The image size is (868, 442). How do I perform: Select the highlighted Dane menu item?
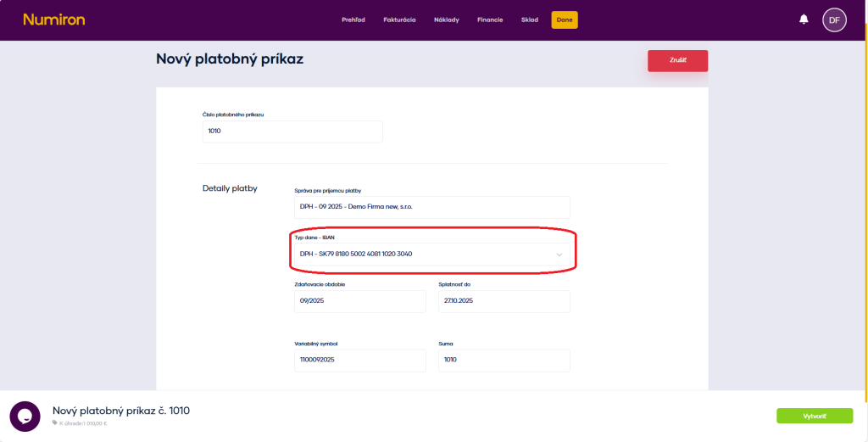[564, 20]
